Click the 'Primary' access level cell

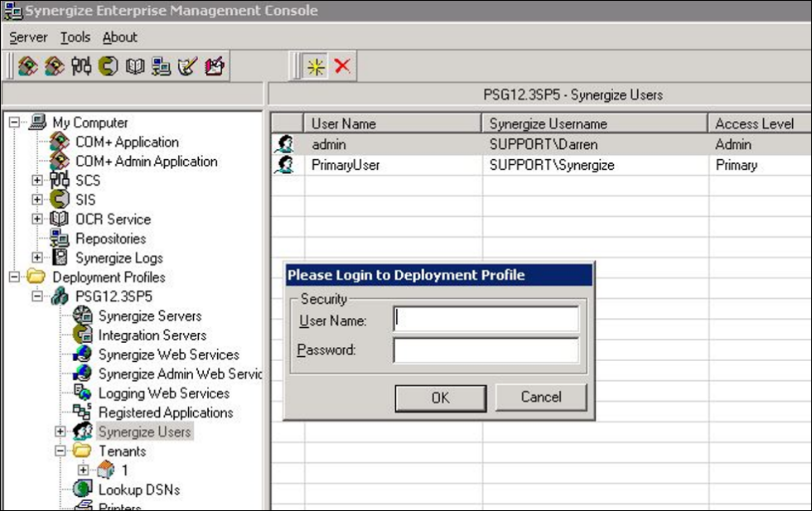736,165
